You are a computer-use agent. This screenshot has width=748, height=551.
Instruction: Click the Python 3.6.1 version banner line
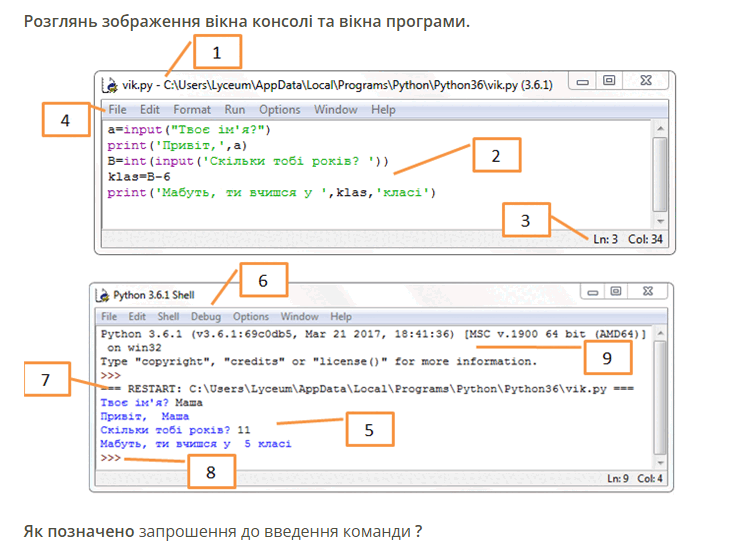coord(374,334)
